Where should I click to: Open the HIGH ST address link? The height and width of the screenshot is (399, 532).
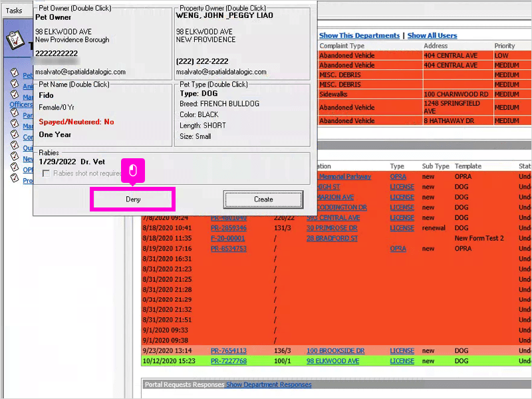click(x=329, y=187)
